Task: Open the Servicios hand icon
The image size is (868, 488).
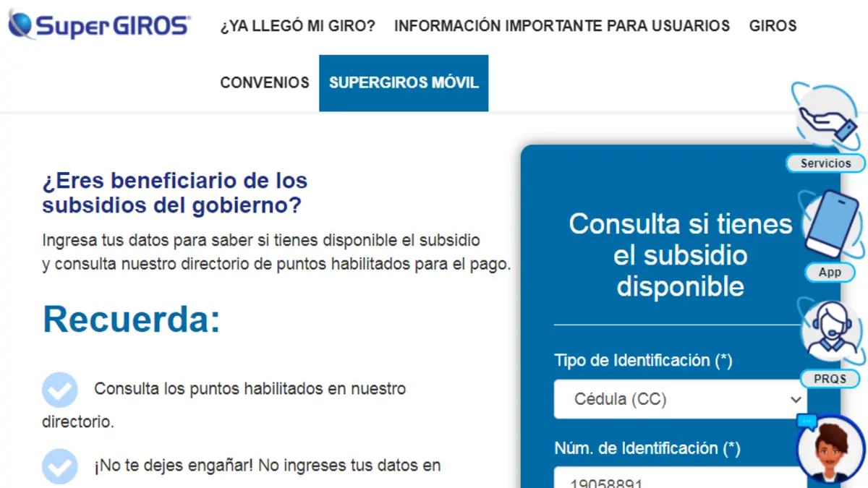Action: pos(827,119)
